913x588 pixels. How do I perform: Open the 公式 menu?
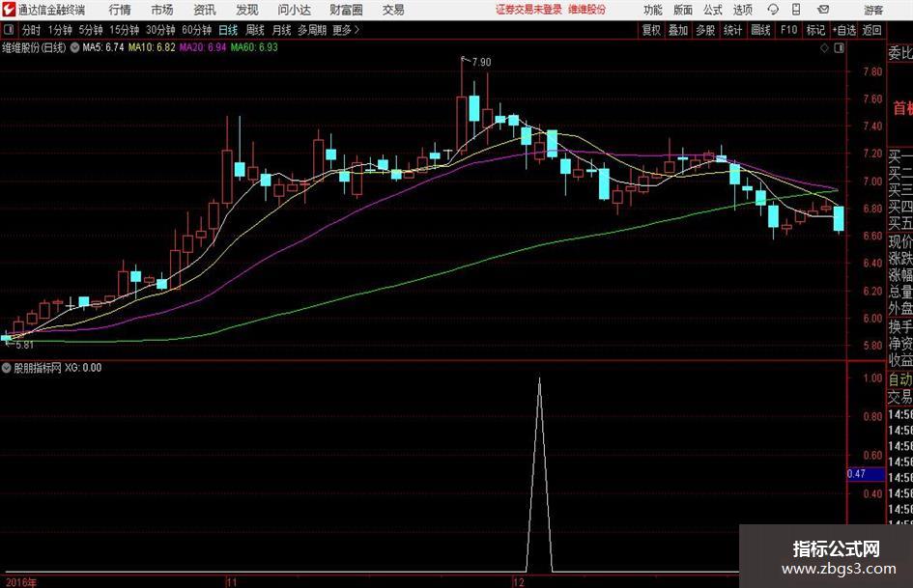click(713, 10)
